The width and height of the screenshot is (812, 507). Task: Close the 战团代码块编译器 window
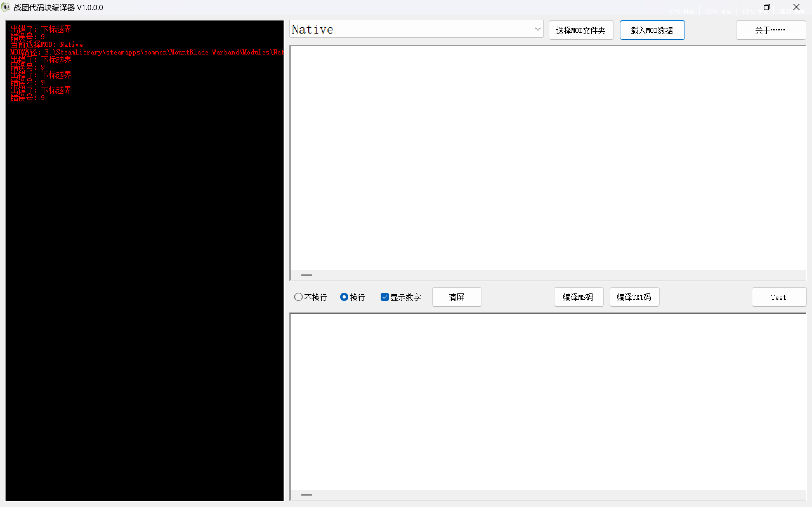click(x=796, y=7)
